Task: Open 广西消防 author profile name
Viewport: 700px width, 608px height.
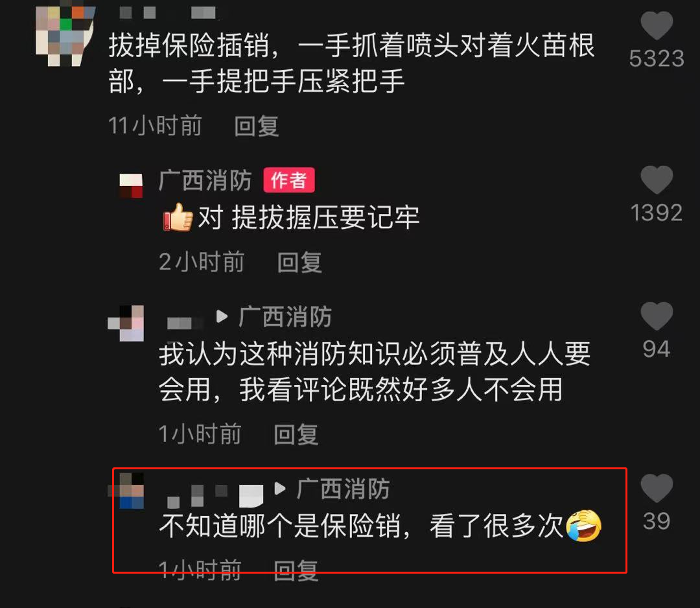Action: click(x=205, y=180)
